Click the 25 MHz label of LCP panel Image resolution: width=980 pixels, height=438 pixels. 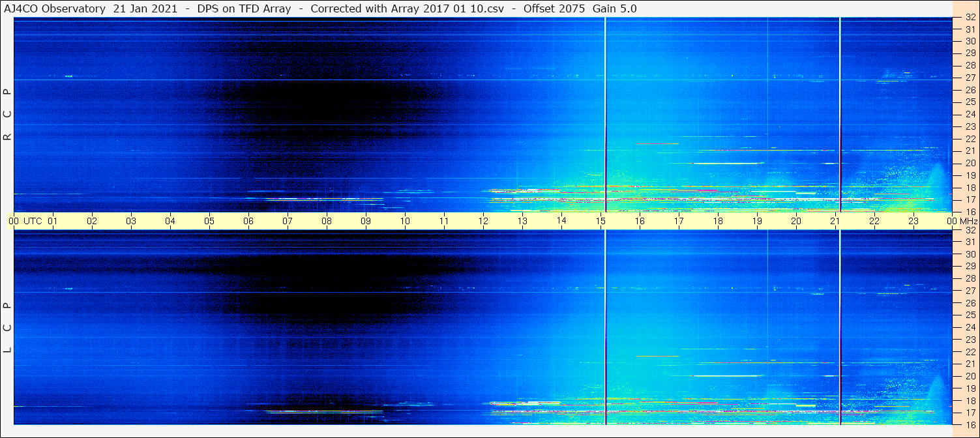(x=970, y=315)
